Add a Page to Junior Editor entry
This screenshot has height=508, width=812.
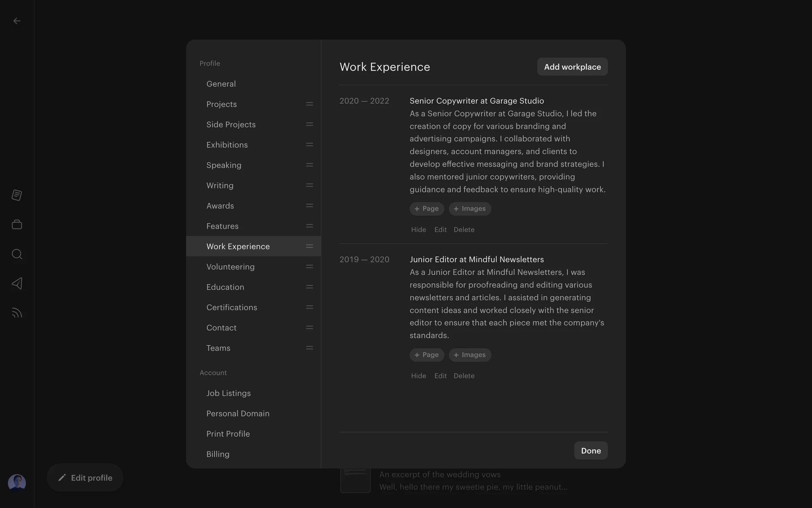426,355
